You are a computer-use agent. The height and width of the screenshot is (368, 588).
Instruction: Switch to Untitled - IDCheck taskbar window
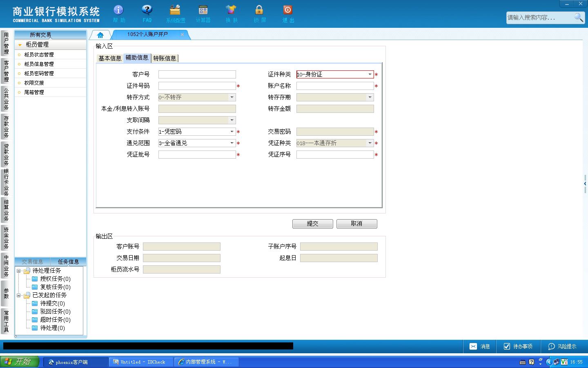(141, 362)
